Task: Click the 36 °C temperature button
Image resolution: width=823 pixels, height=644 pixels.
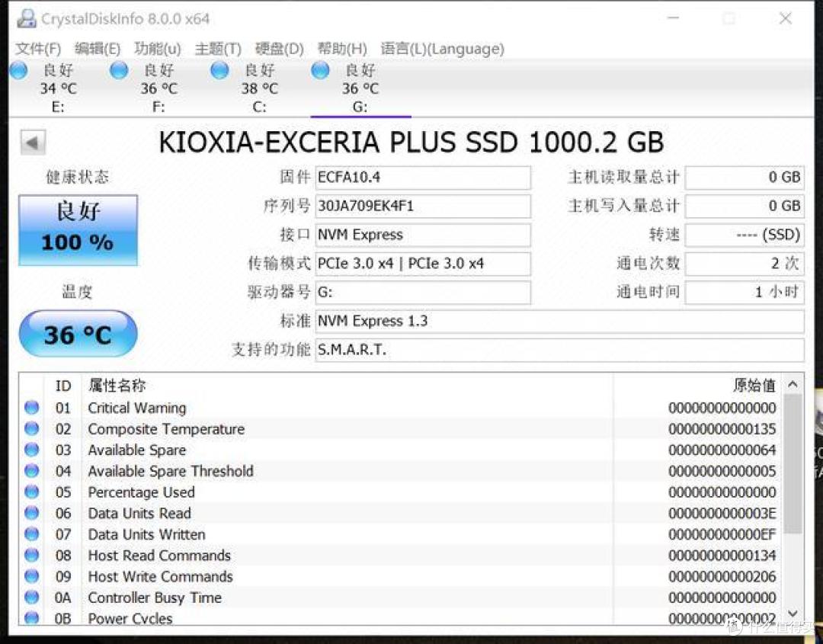Action: (x=78, y=334)
